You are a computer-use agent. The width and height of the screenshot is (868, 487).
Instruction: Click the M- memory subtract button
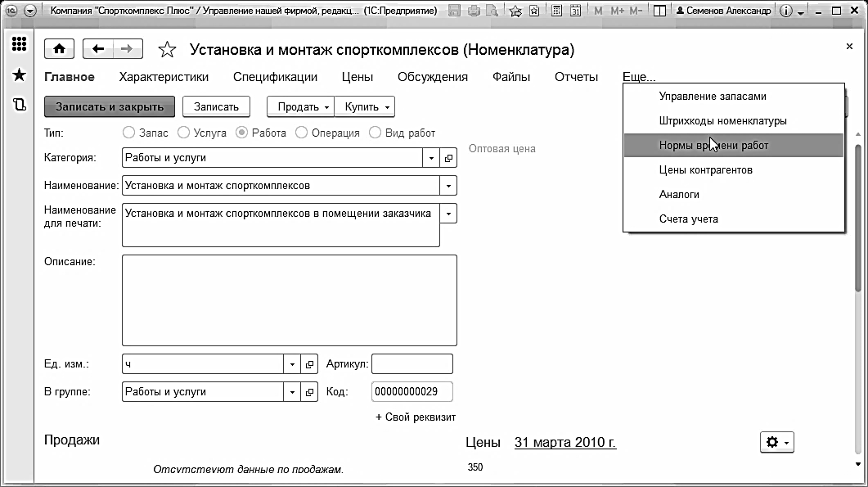click(636, 11)
